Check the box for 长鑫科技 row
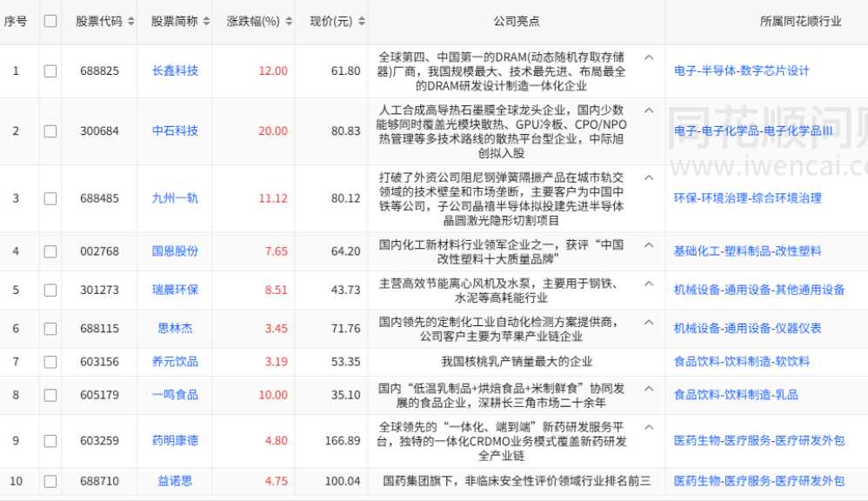 tap(50, 70)
